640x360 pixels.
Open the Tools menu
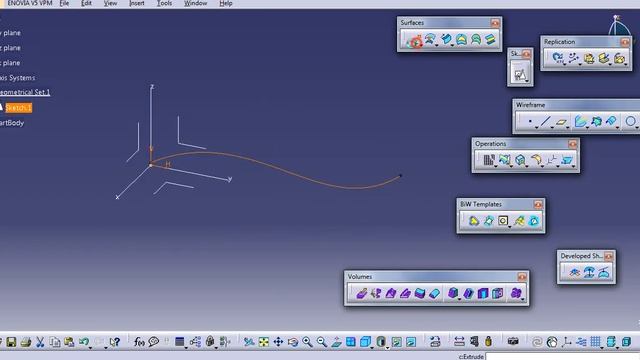pyautogui.click(x=164, y=3)
